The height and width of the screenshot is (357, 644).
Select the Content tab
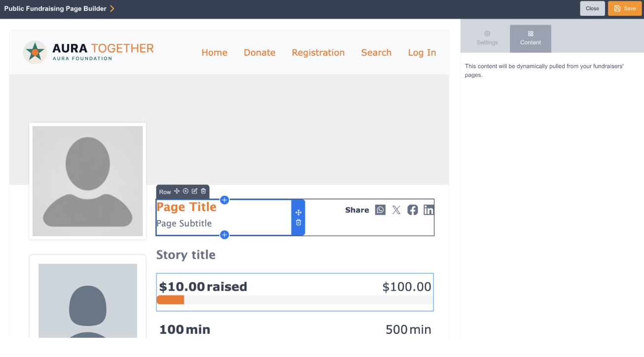[531, 38]
